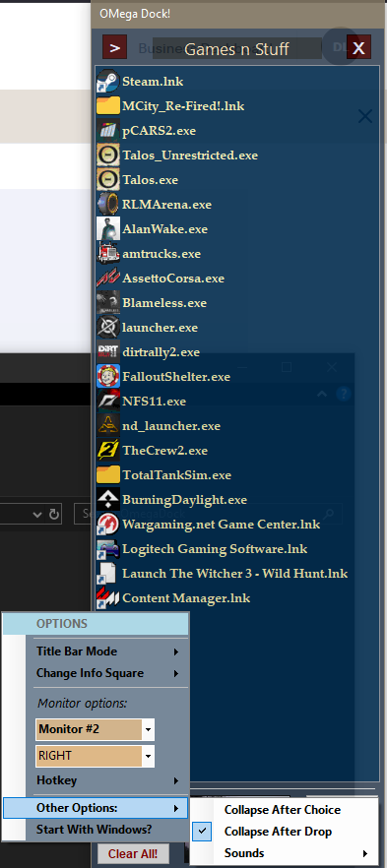The width and height of the screenshot is (387, 868).
Task: Open Blameless.exe icon
Action: pyautogui.click(x=108, y=303)
